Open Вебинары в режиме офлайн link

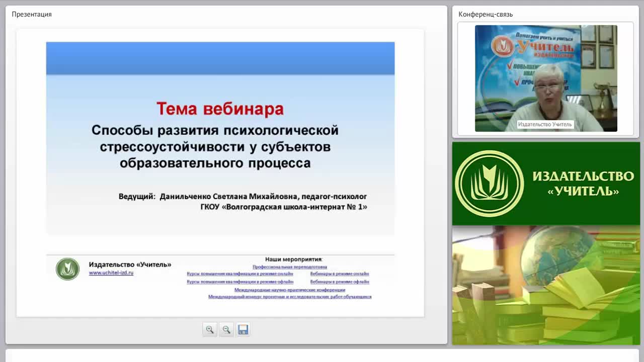coord(340,282)
